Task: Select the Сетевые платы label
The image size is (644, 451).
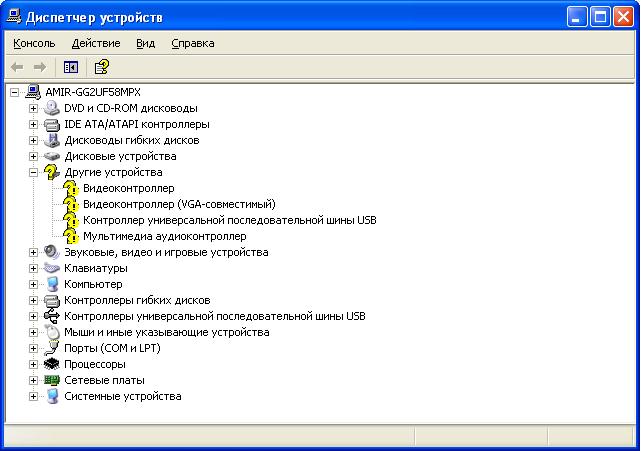Action: click(104, 380)
